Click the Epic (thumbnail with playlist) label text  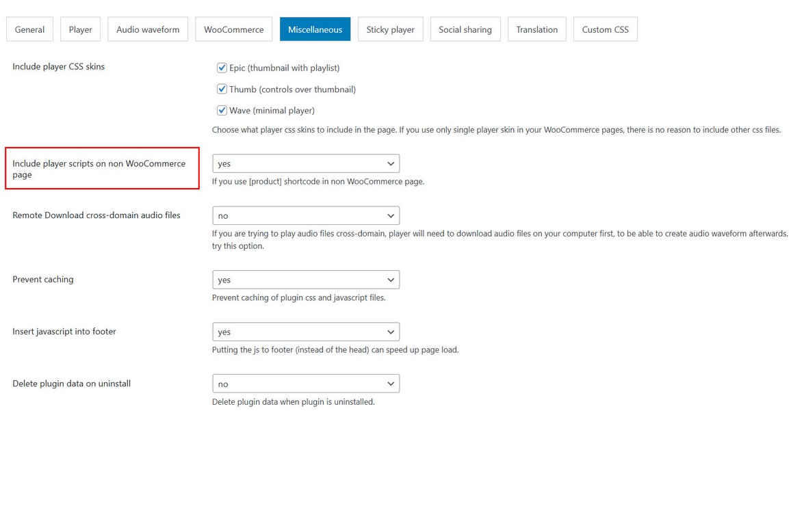[285, 68]
